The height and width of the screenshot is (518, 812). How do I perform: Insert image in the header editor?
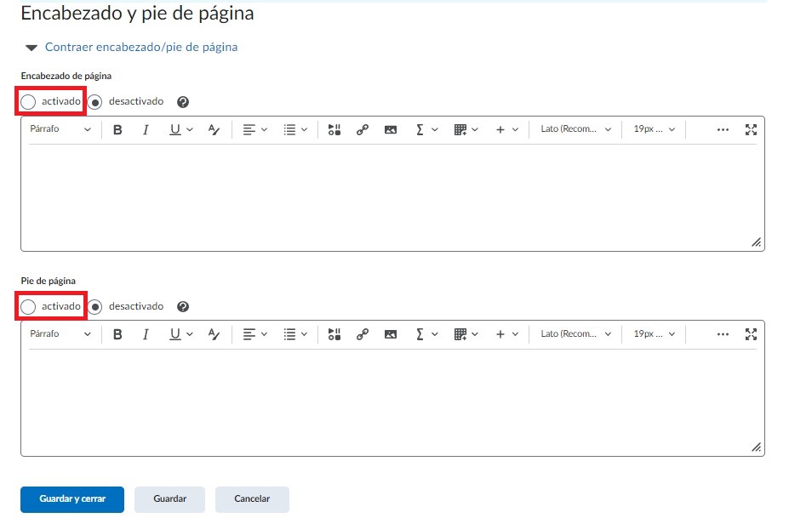(391, 130)
